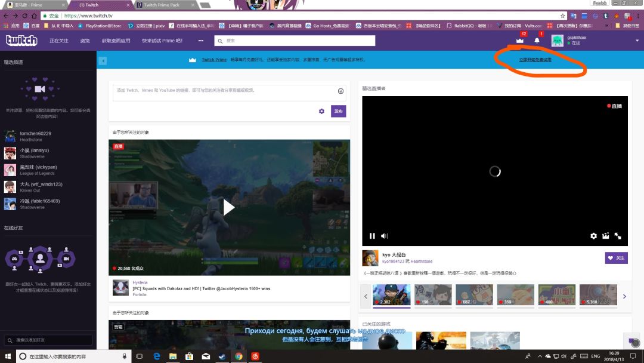Select the 5,310 viewers carousel thumbnail
Image resolution: width=644 pixels, height=363 pixels.
click(x=598, y=295)
